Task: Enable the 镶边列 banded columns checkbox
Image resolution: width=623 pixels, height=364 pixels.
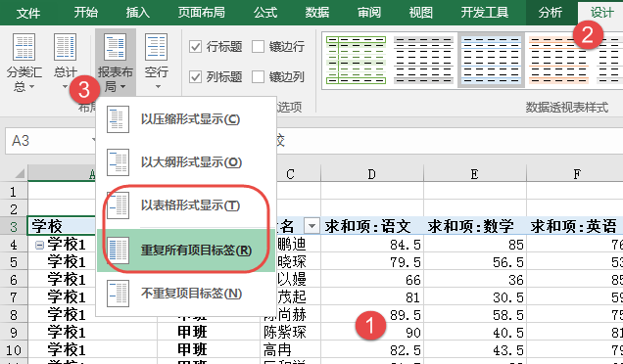Action: (x=278, y=76)
